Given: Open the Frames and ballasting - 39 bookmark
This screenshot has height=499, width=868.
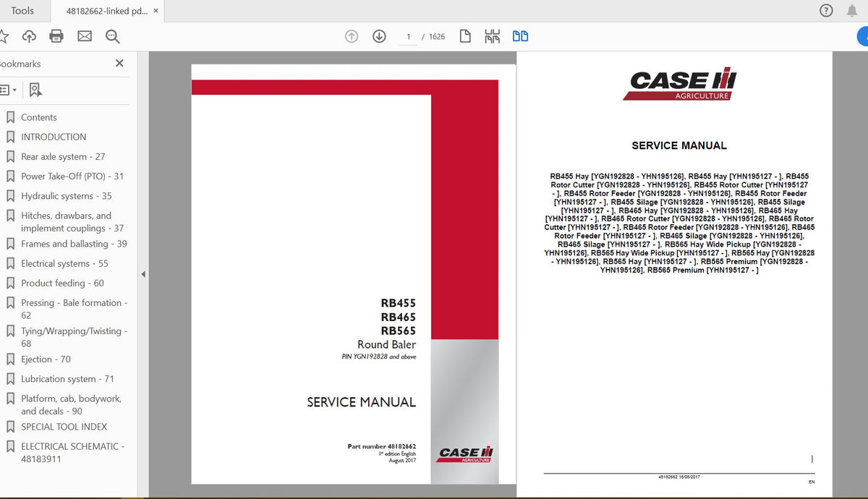Looking at the screenshot, I should [x=74, y=244].
